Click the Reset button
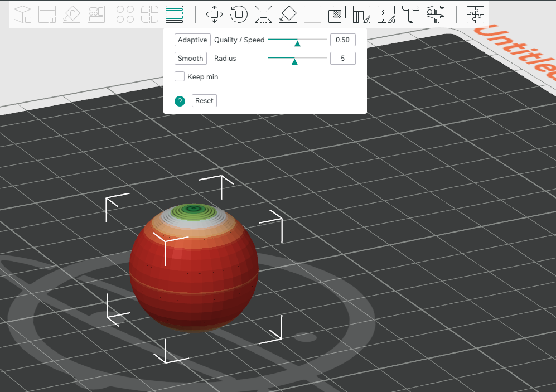Viewport: 556px width, 392px height. 204,101
